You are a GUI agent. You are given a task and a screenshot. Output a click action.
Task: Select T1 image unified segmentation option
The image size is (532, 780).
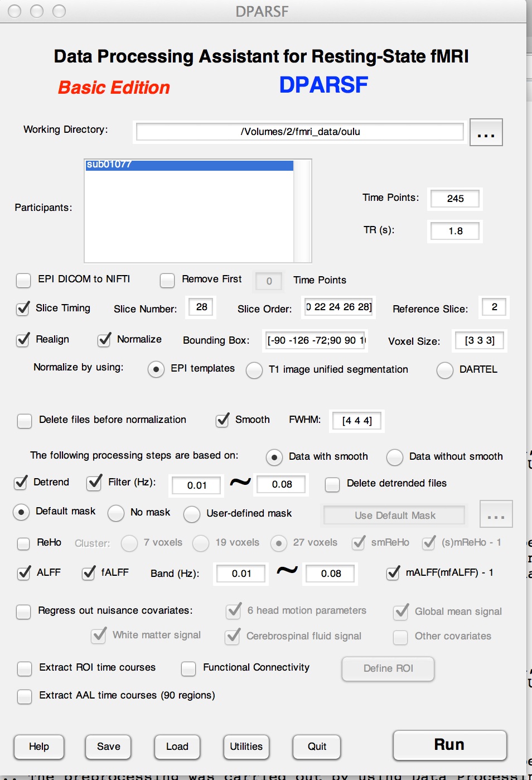click(x=254, y=370)
